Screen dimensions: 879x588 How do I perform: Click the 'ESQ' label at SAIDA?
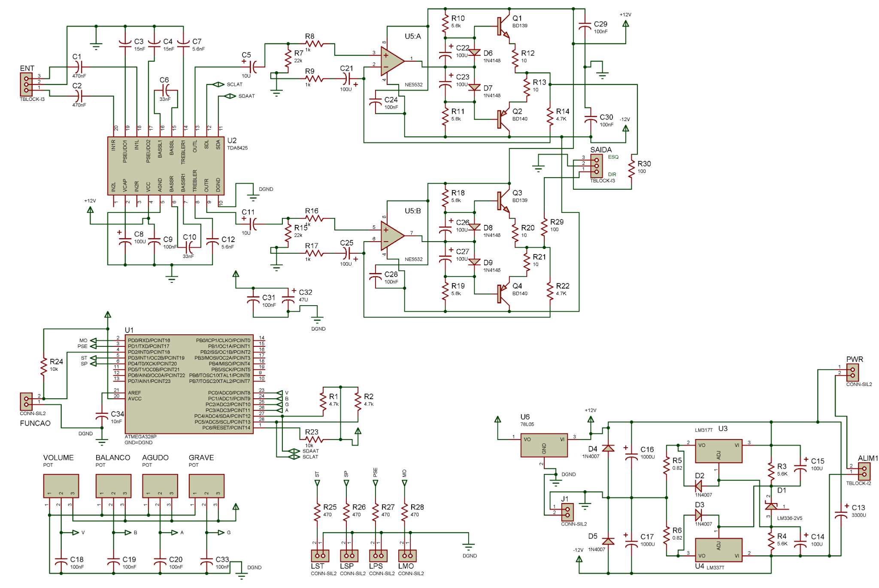pos(613,157)
